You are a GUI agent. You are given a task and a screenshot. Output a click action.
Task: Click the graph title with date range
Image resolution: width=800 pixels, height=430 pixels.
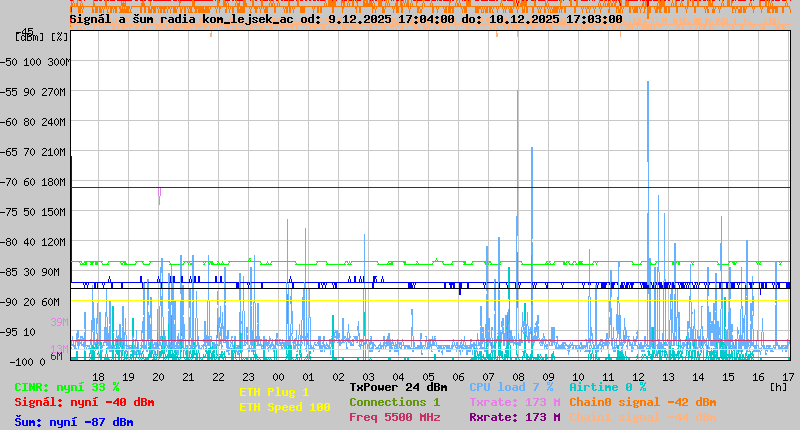345,19
